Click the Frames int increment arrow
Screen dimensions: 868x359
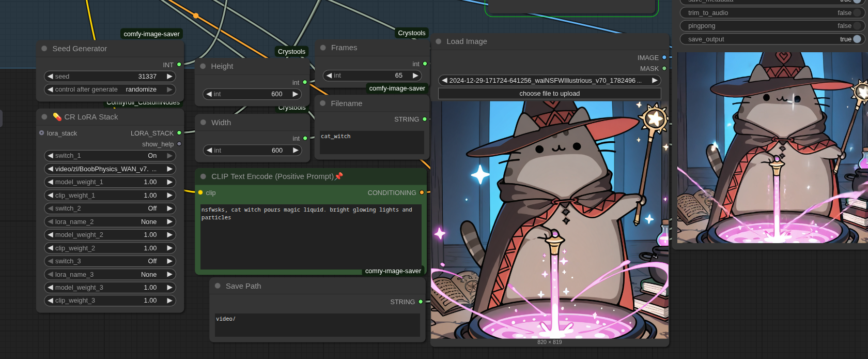415,76
